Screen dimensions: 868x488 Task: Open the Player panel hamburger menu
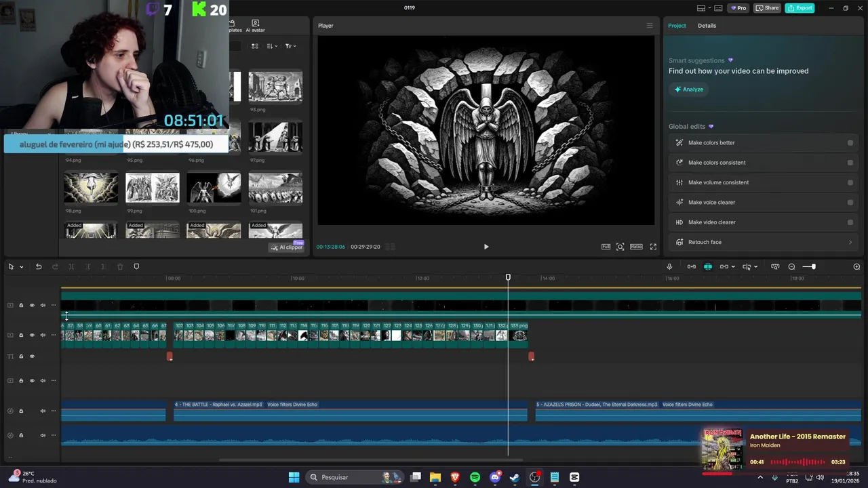650,26
